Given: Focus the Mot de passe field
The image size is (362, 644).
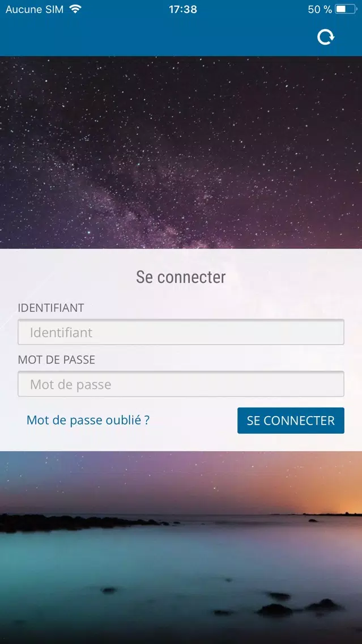Looking at the screenshot, I should point(181,384).
